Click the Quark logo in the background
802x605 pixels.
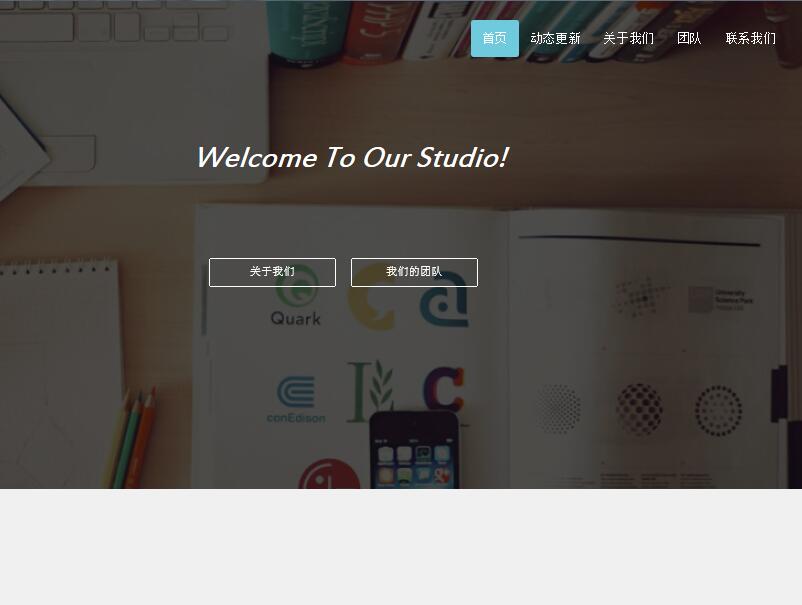pyautogui.click(x=296, y=304)
